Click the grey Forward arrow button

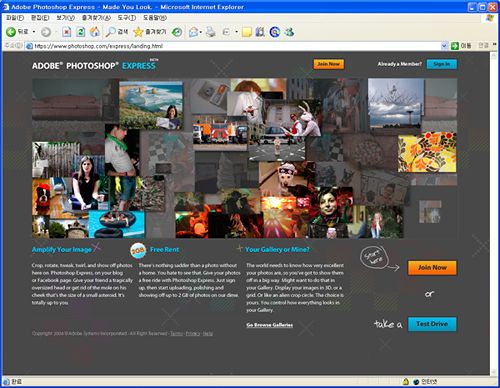(x=46, y=32)
